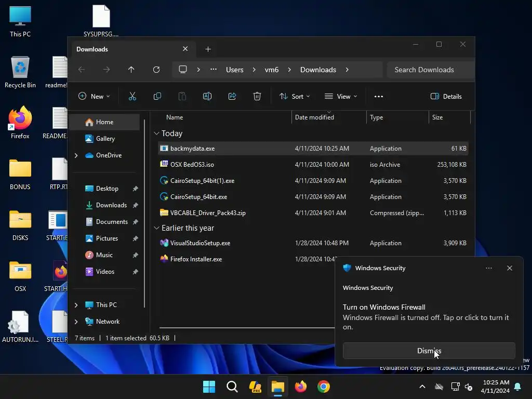
Task: Launch Chrome from taskbar
Action: tap(324, 387)
